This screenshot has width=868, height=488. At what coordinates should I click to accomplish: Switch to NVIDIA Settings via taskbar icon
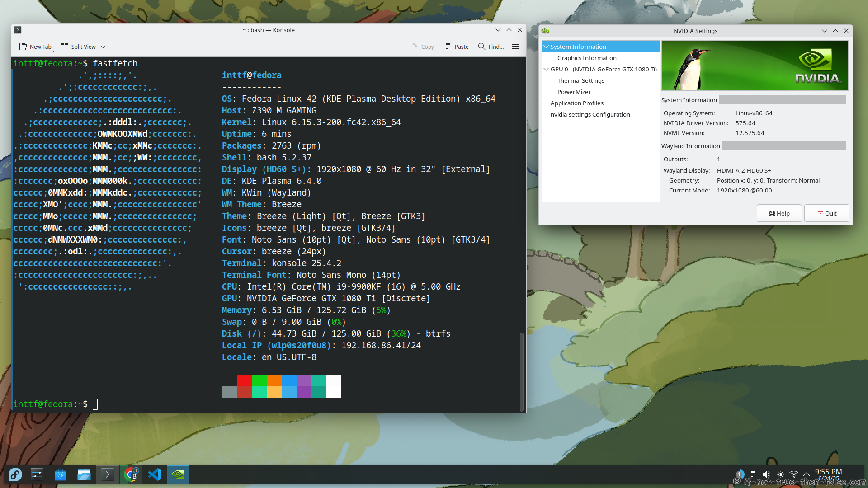point(178,474)
